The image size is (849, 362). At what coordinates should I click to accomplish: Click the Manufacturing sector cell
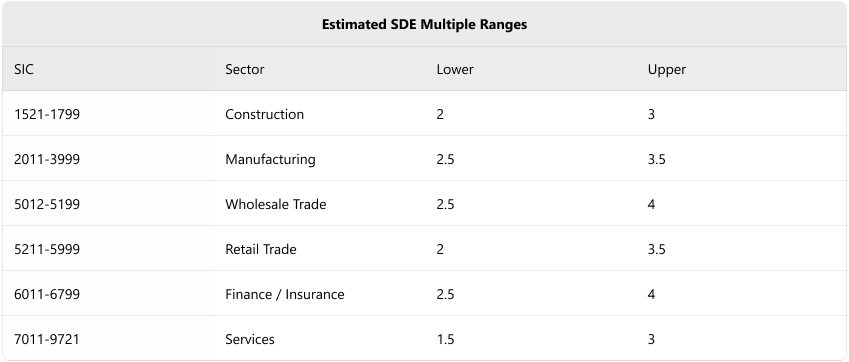click(270, 159)
